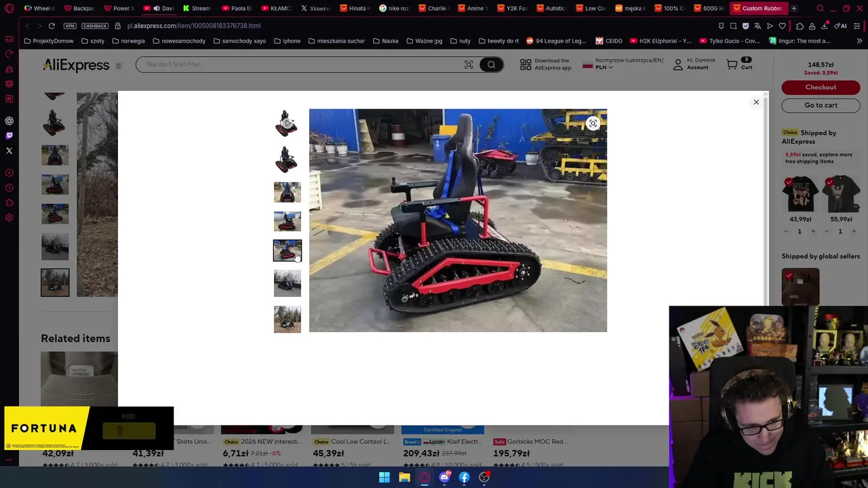
Task: Increase quantity of the 55,99zł t-shirt
Action: 854,232
